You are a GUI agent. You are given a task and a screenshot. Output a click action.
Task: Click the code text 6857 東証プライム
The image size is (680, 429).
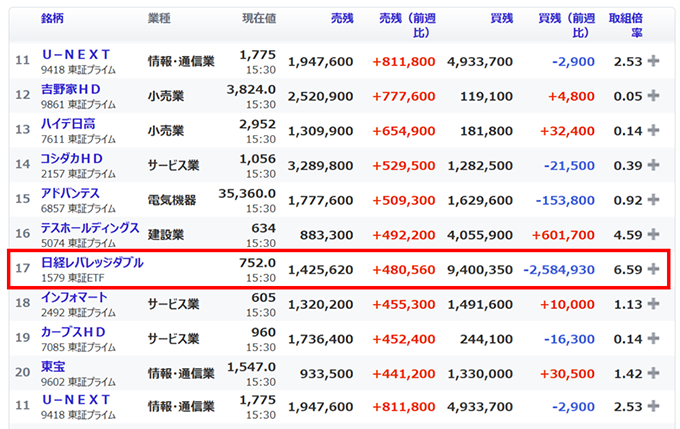(x=78, y=208)
